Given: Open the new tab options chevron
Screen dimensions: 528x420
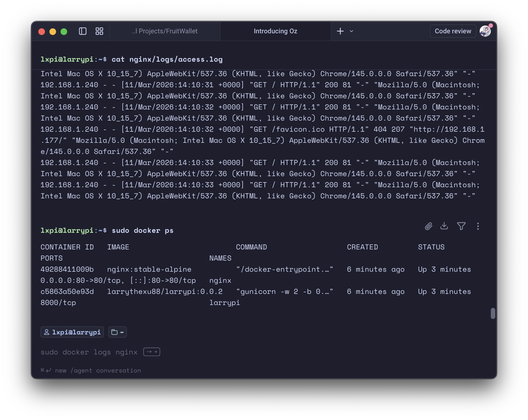Looking at the screenshot, I should click(x=351, y=31).
